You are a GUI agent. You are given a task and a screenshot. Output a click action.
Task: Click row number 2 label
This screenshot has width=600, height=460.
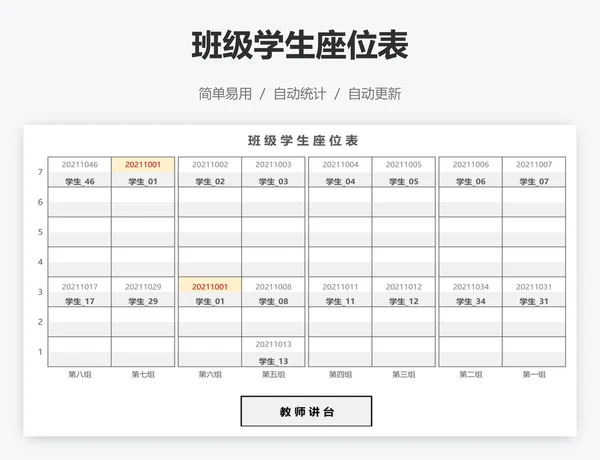click(40, 322)
